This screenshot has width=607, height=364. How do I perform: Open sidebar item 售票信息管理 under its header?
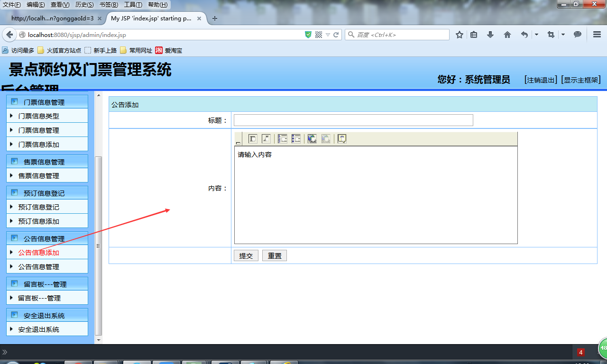tap(39, 176)
